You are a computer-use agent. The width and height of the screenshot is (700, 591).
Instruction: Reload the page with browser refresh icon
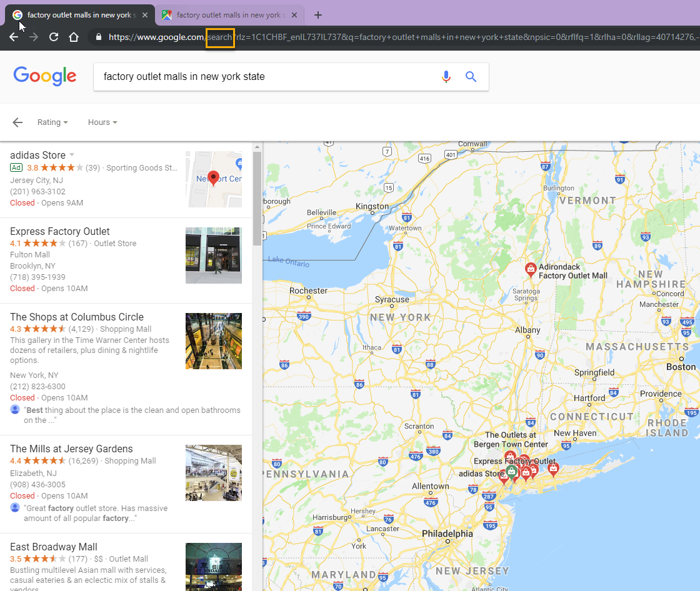tap(54, 37)
